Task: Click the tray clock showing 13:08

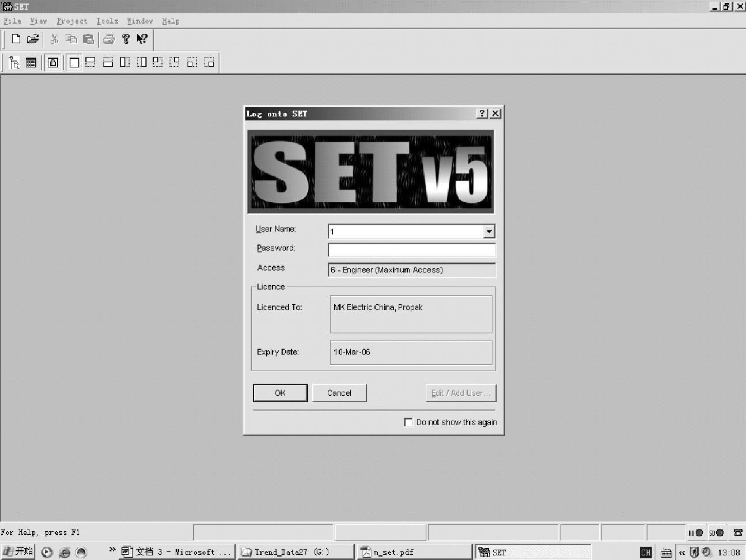Action: pos(729,553)
